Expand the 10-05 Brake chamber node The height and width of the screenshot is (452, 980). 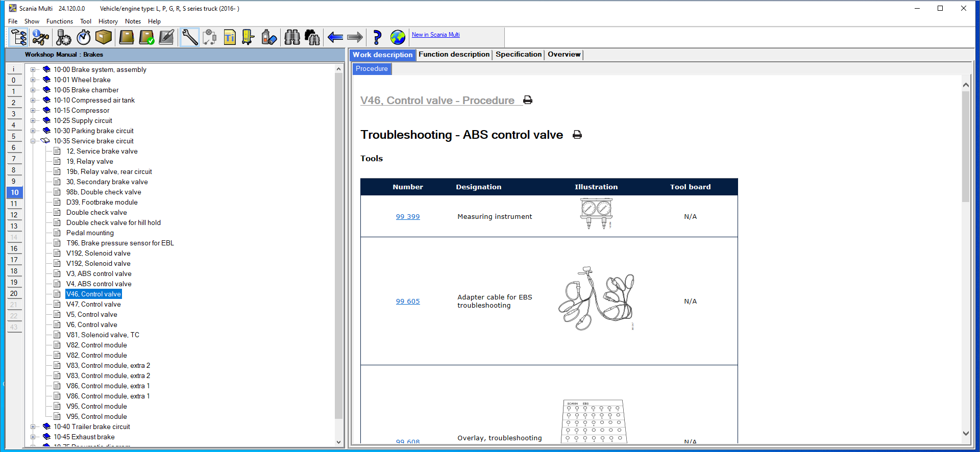[x=33, y=90]
